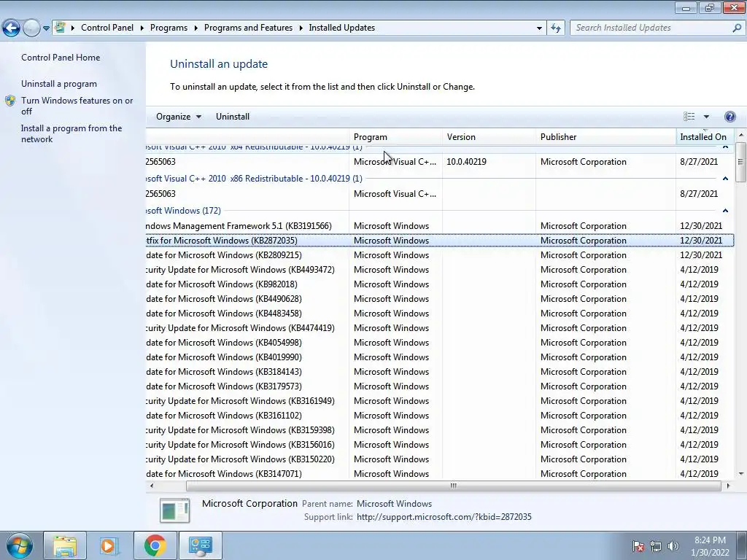Expand the arrow after Programs breadcrumb
The width and height of the screenshot is (747, 560).
(x=196, y=28)
